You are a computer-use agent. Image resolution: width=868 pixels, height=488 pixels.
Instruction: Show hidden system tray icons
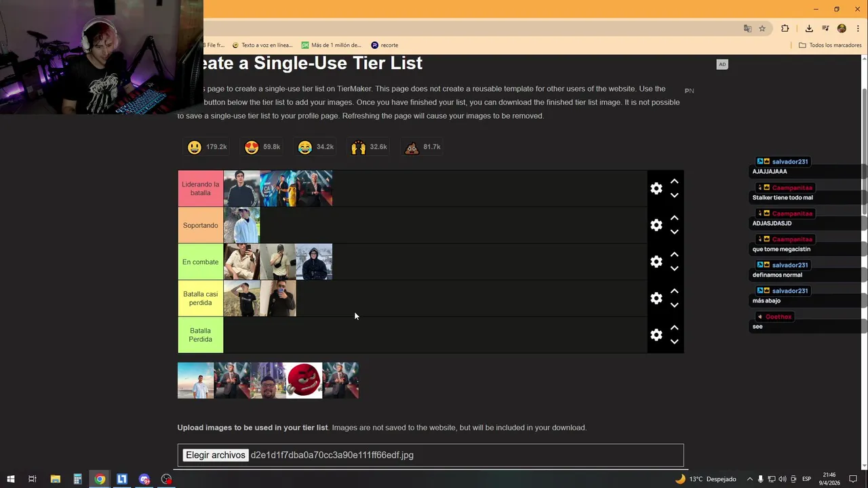click(x=749, y=479)
